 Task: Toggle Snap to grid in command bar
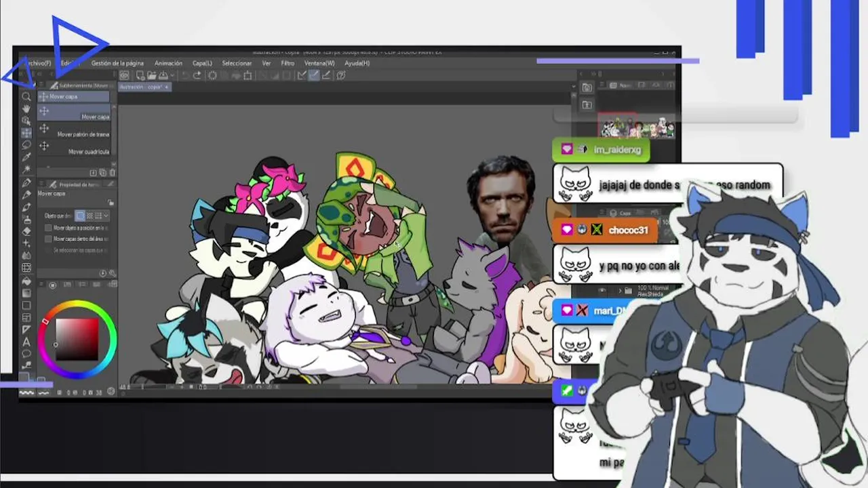326,75
